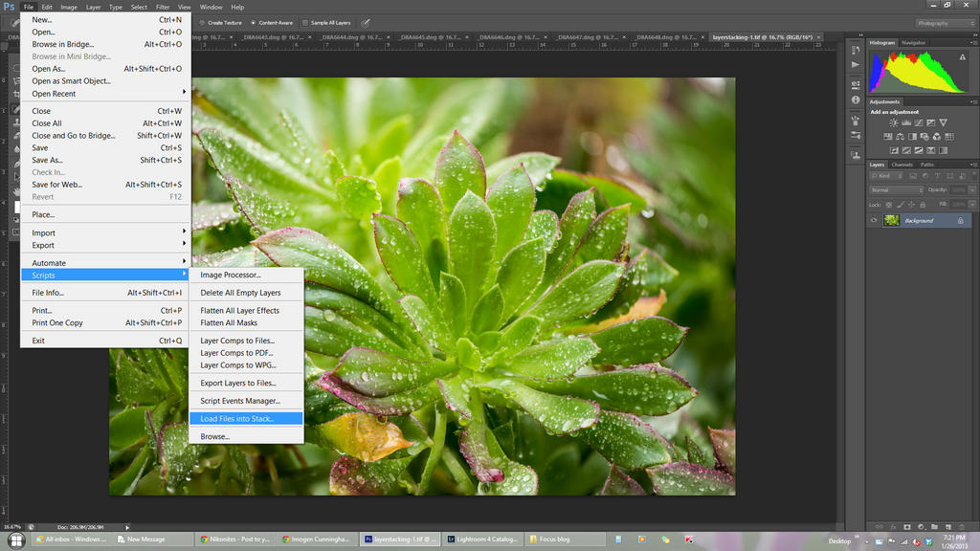
Task: Open the Actions panel play icon
Action: [856, 64]
